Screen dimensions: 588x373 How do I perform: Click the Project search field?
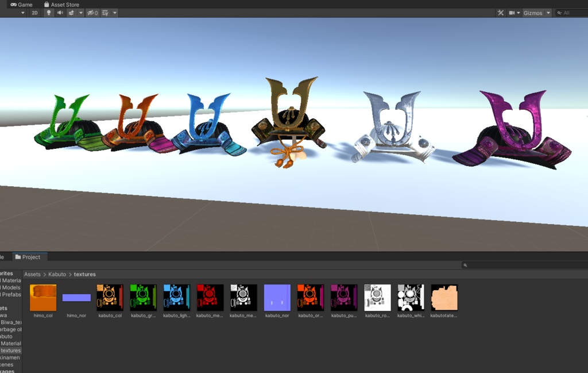525,266
